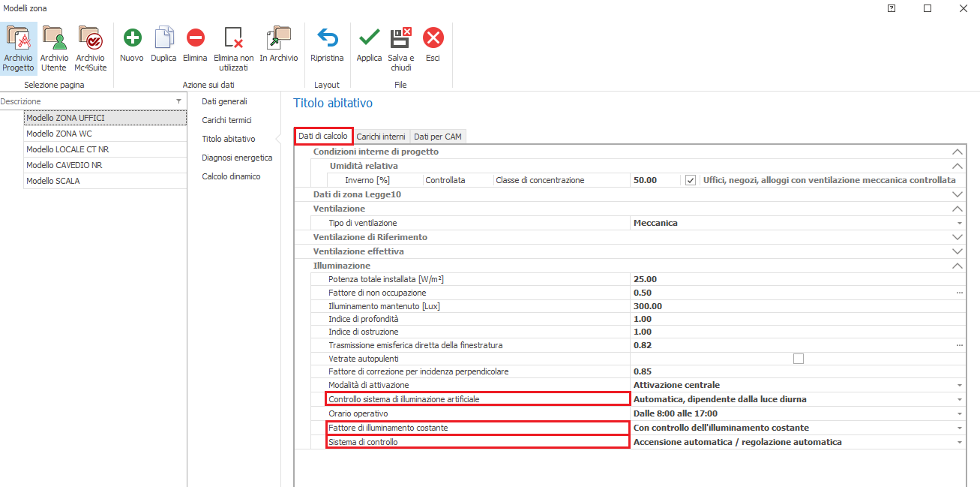The image size is (980, 487).
Task: Apply changes with the Applica checkmark
Action: 369,38
